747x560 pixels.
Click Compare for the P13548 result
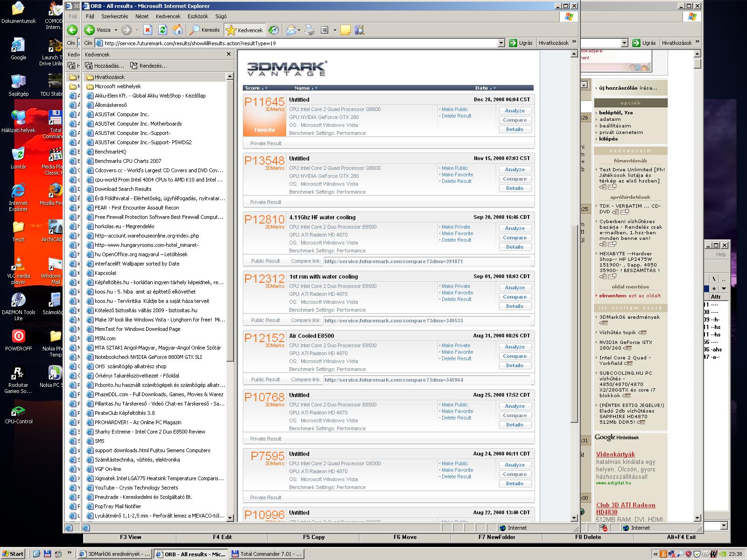pos(515,179)
